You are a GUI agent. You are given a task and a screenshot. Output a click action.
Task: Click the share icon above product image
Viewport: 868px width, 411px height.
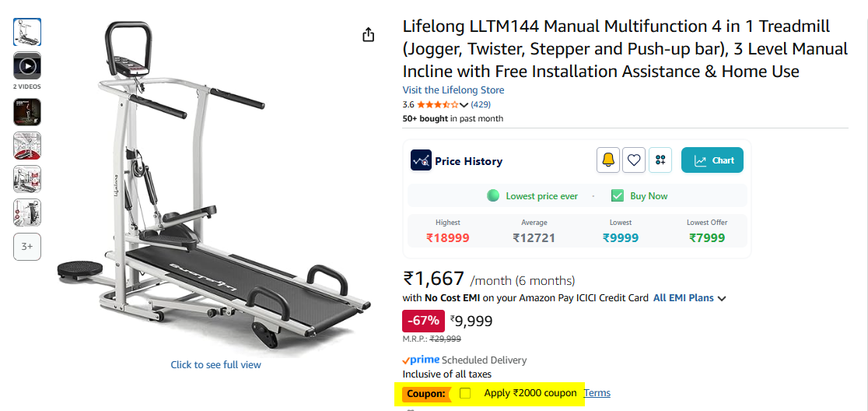coord(369,35)
